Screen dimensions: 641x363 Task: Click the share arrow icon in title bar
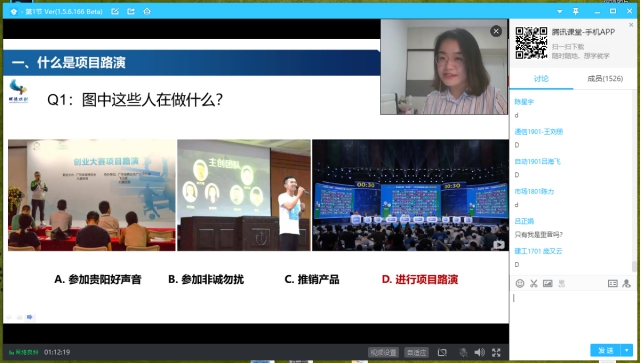pos(131,11)
